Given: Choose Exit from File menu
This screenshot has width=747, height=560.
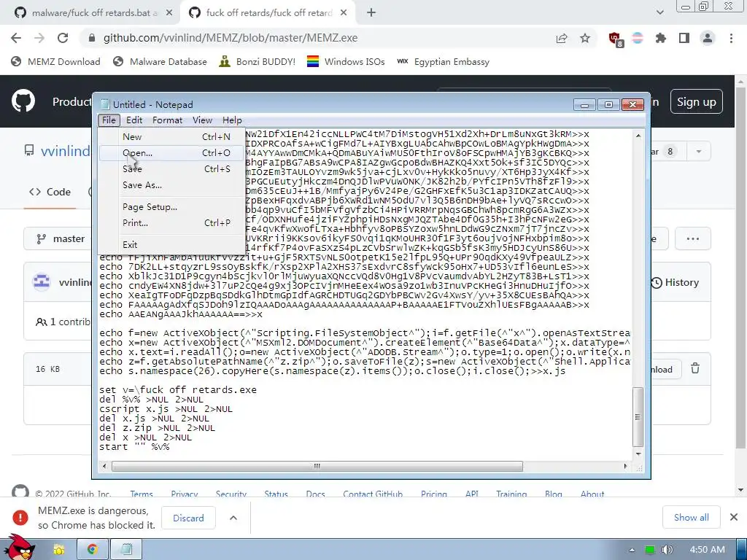Looking at the screenshot, I should pos(172,244).
